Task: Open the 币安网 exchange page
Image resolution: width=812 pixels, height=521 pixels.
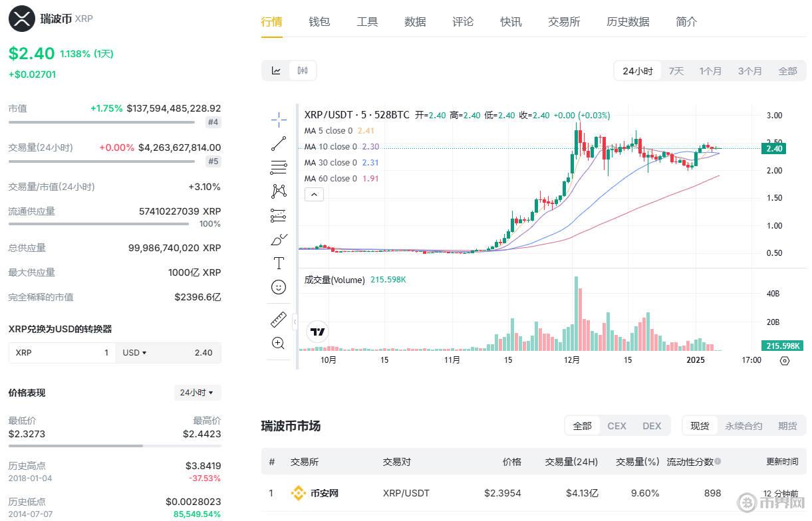Action: click(324, 493)
